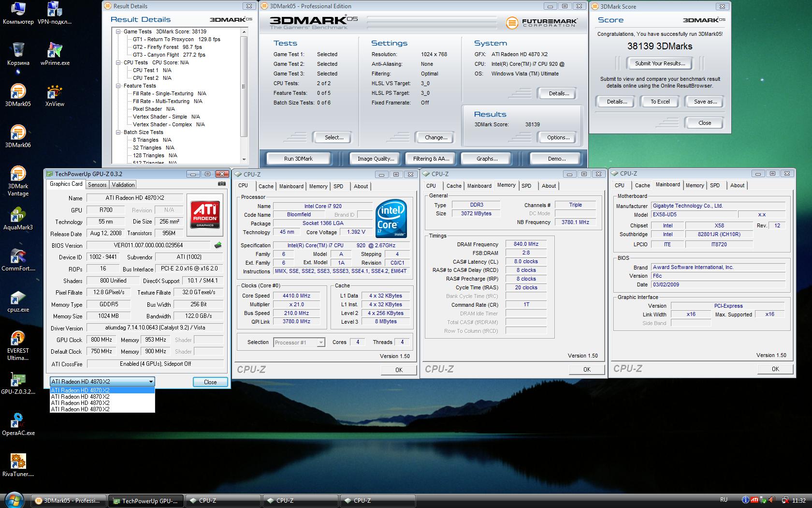Click the GPU-Z BIOS save chip icon
Viewport: 812px width, 508px height.
point(218,245)
